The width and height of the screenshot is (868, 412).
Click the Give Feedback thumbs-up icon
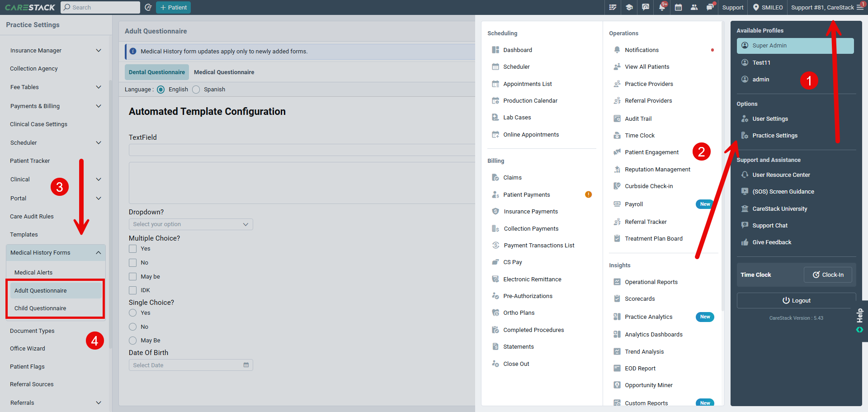[x=745, y=242]
